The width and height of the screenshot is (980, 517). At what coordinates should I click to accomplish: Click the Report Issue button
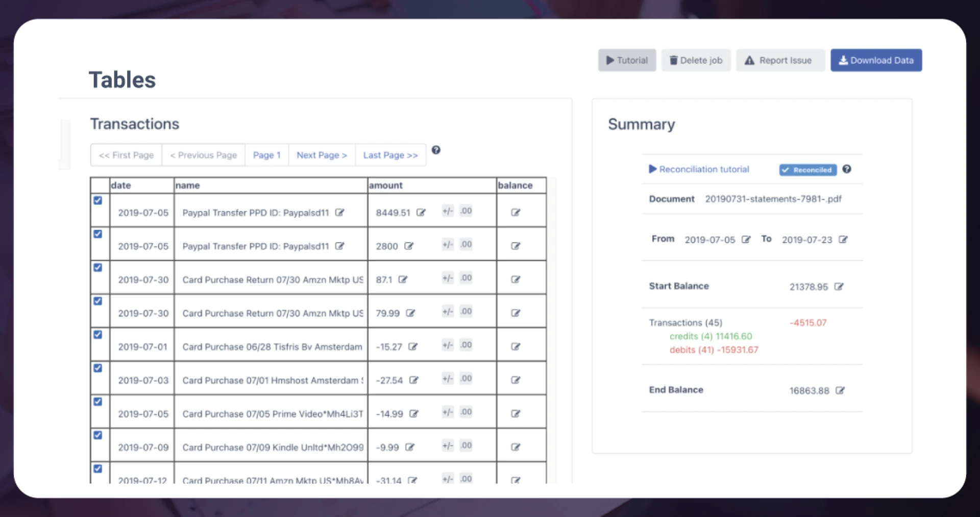click(x=779, y=60)
